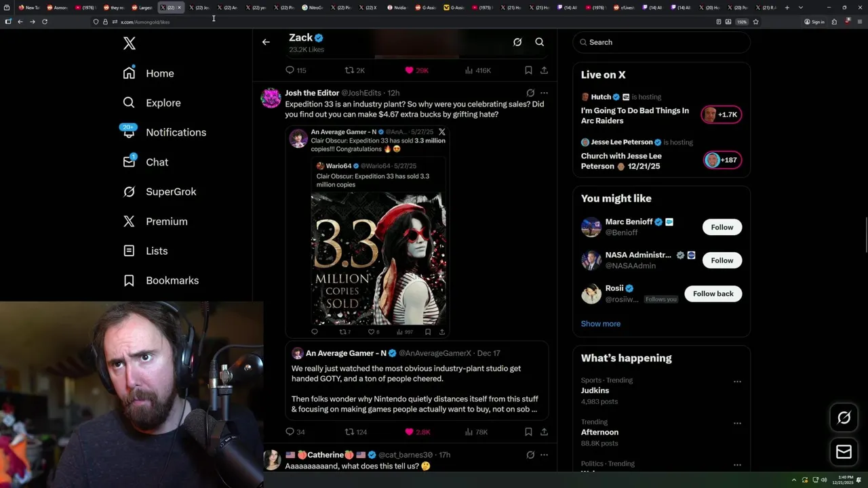Screen dimensions: 868x488
Task: Follow Marc Benioff
Action: (x=722, y=227)
